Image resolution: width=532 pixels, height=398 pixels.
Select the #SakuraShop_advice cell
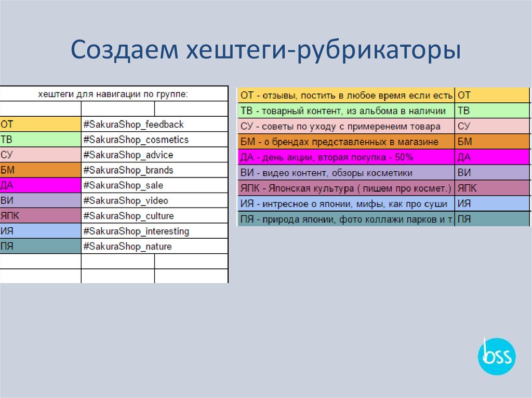155,155
